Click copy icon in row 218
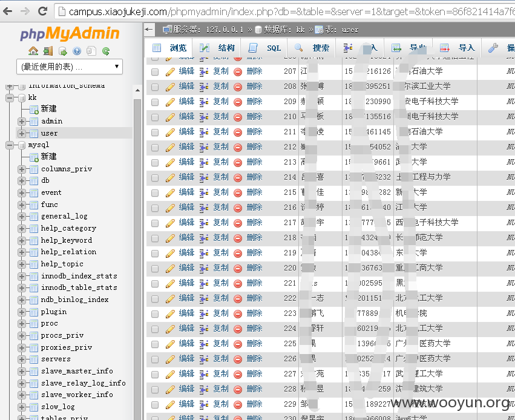The width and height of the screenshot is (515, 420). pyautogui.click(x=204, y=238)
